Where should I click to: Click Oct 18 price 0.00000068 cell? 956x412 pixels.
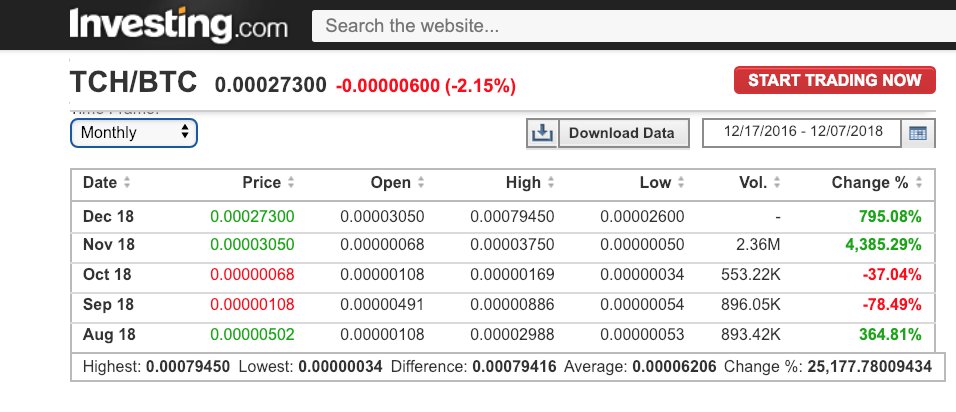(252, 275)
